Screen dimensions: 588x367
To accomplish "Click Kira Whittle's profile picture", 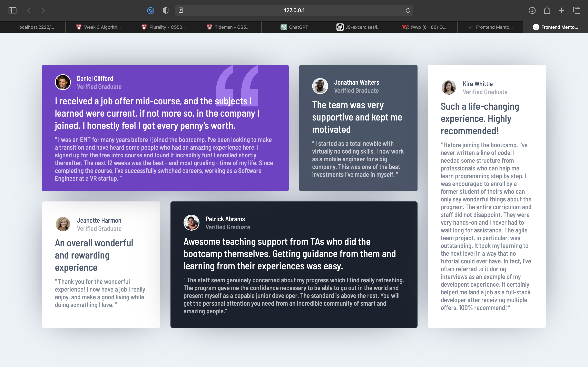I will [449, 88].
